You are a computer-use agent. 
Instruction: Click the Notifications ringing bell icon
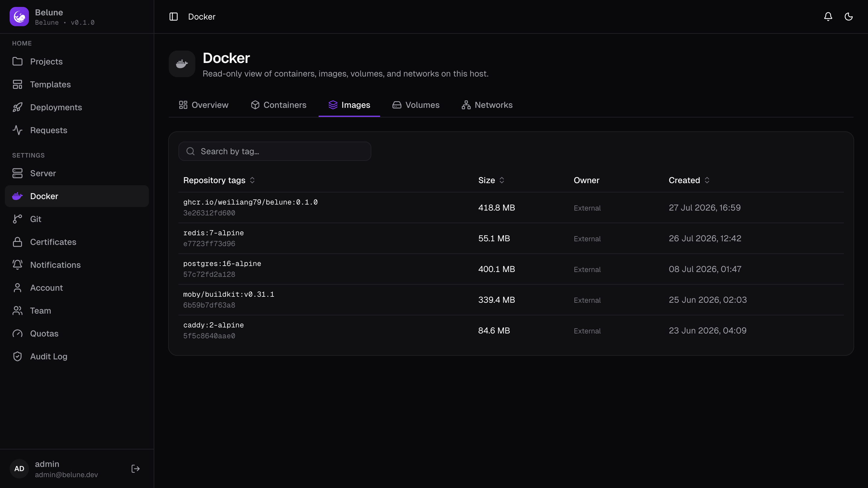click(17, 265)
